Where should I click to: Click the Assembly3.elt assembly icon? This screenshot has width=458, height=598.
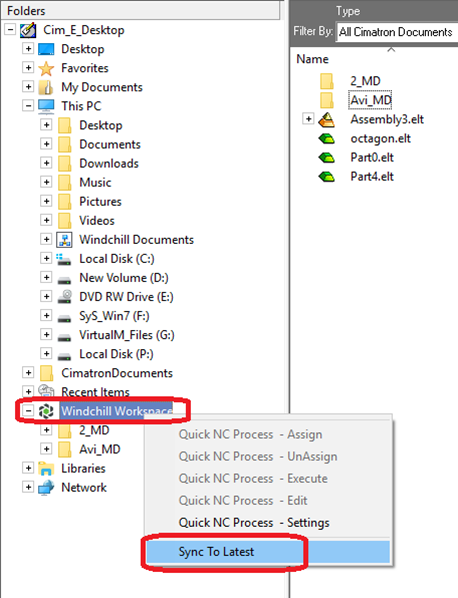[x=326, y=119]
